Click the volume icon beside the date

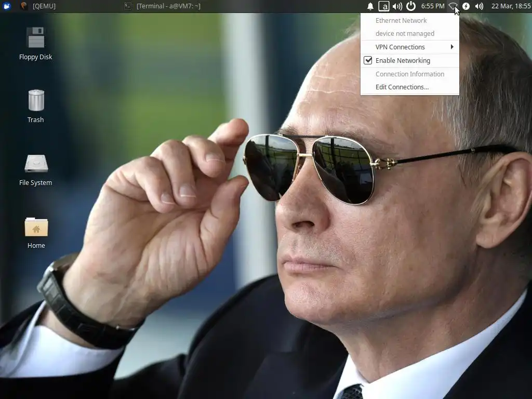click(x=479, y=6)
